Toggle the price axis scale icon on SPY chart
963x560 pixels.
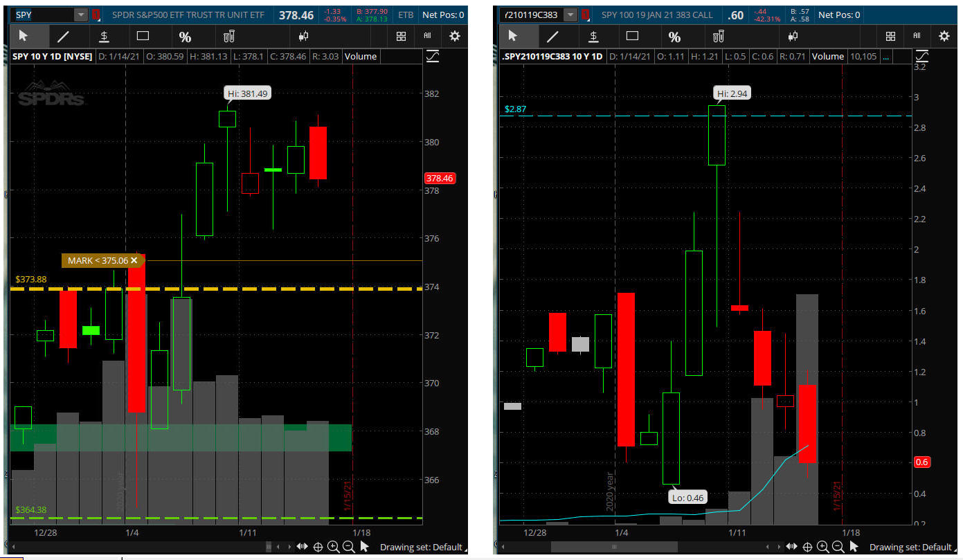tap(433, 57)
